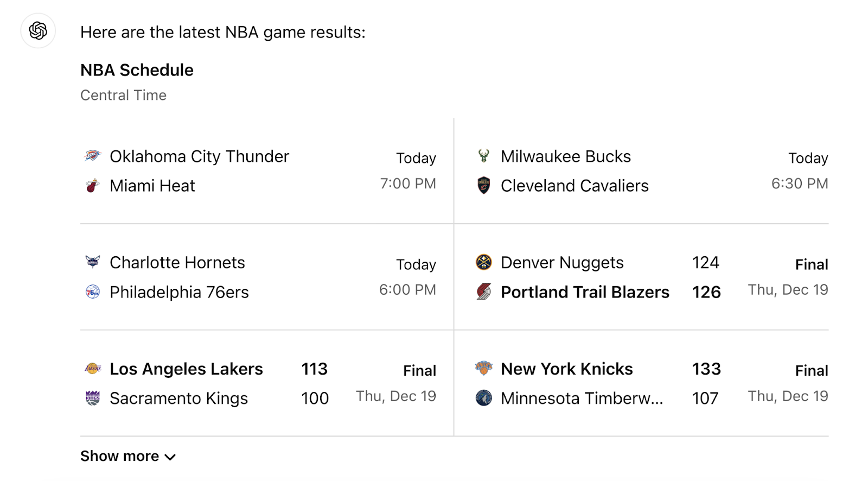Click the ChatGPT assistant avatar icon
The height and width of the screenshot is (481, 868).
[x=37, y=31]
